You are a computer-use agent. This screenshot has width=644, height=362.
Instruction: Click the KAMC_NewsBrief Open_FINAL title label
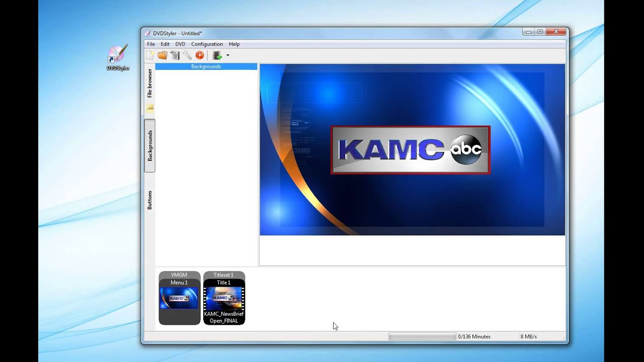[224, 317]
